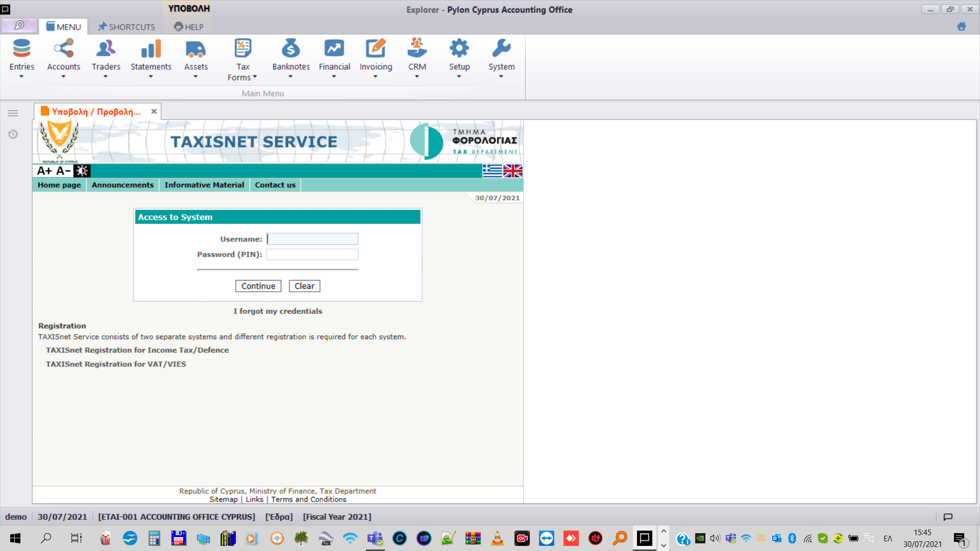
Task: Switch language with the UK flag
Action: 512,171
